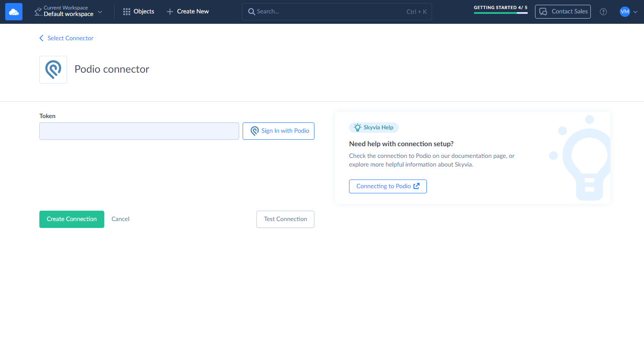
Task: Open the user account menu chevron
Action: (x=635, y=12)
